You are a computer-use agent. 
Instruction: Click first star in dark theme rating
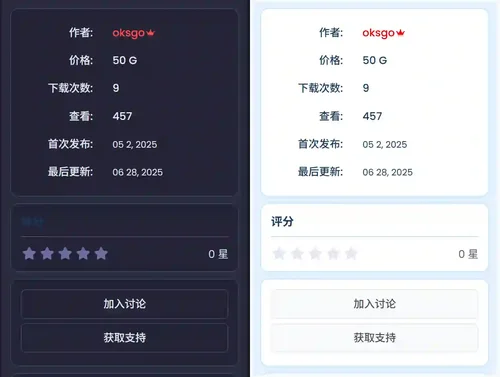pos(29,254)
